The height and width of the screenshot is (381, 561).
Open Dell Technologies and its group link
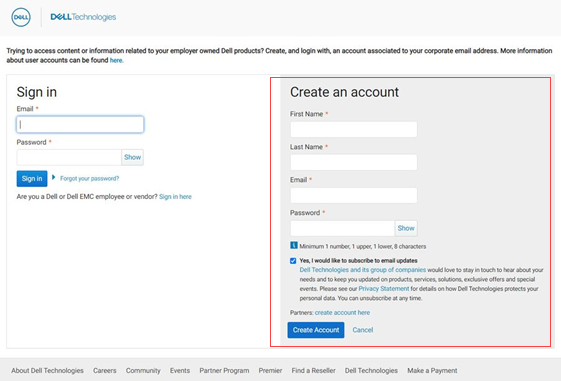pos(363,270)
